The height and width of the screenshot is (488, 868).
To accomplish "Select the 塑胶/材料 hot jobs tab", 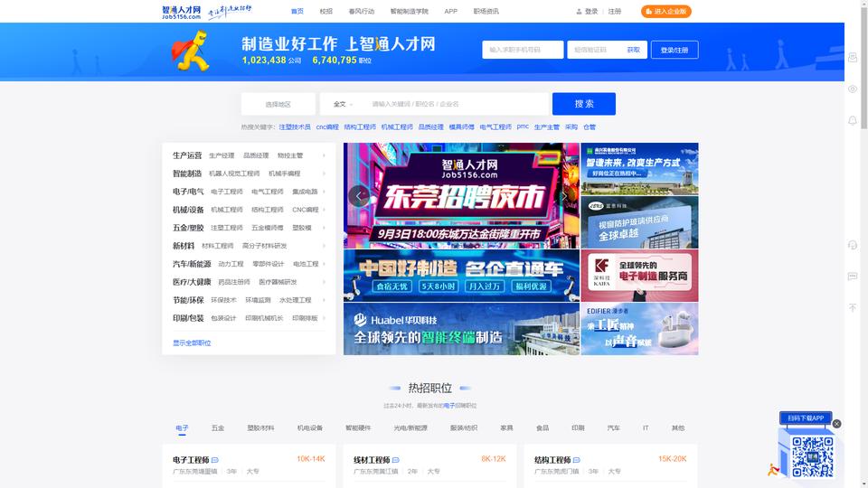I will click(x=260, y=427).
